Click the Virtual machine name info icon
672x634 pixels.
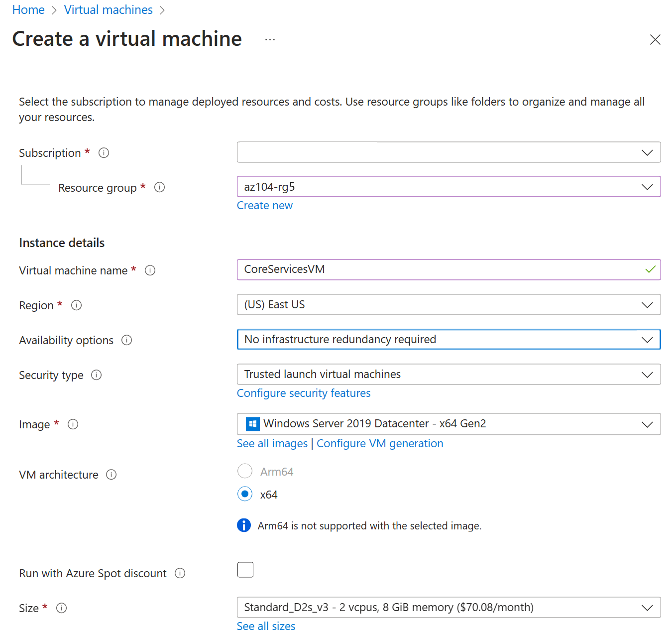tap(150, 270)
